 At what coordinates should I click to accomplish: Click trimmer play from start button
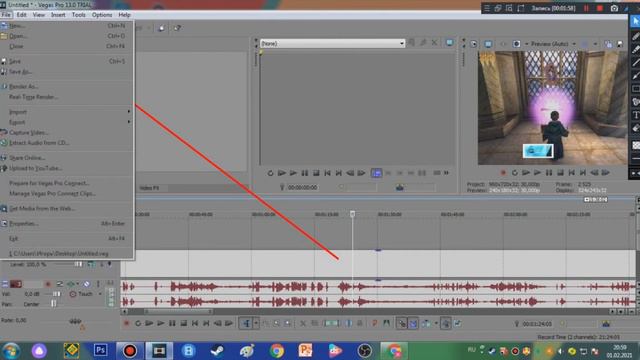click(x=282, y=173)
